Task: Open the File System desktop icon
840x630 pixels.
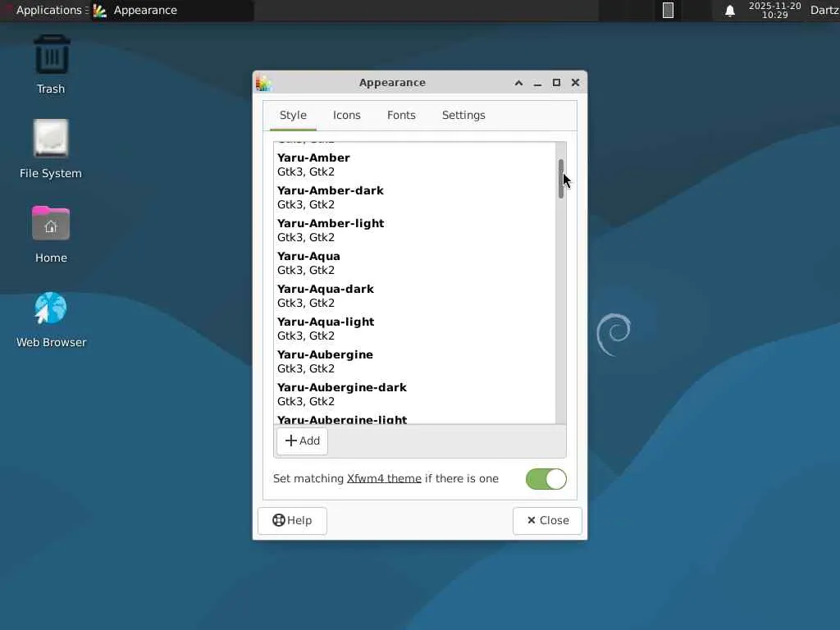Action: click(x=51, y=149)
